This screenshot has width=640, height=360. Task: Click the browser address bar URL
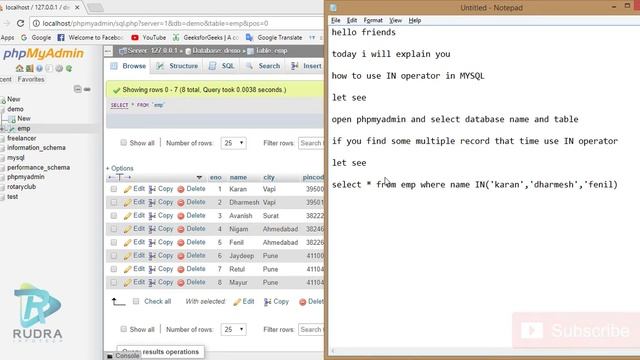point(155,23)
